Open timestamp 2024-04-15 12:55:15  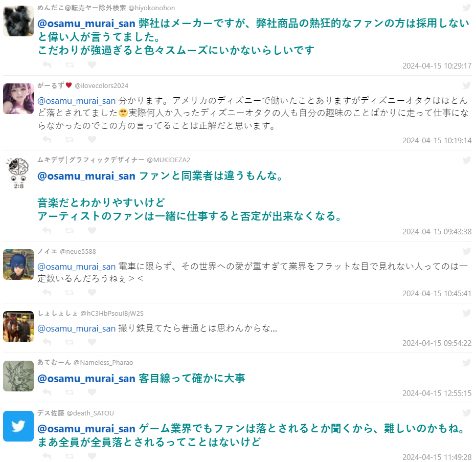point(437,393)
